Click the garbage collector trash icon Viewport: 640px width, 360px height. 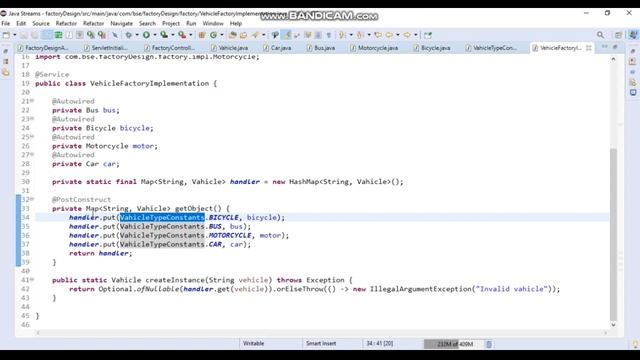489,344
